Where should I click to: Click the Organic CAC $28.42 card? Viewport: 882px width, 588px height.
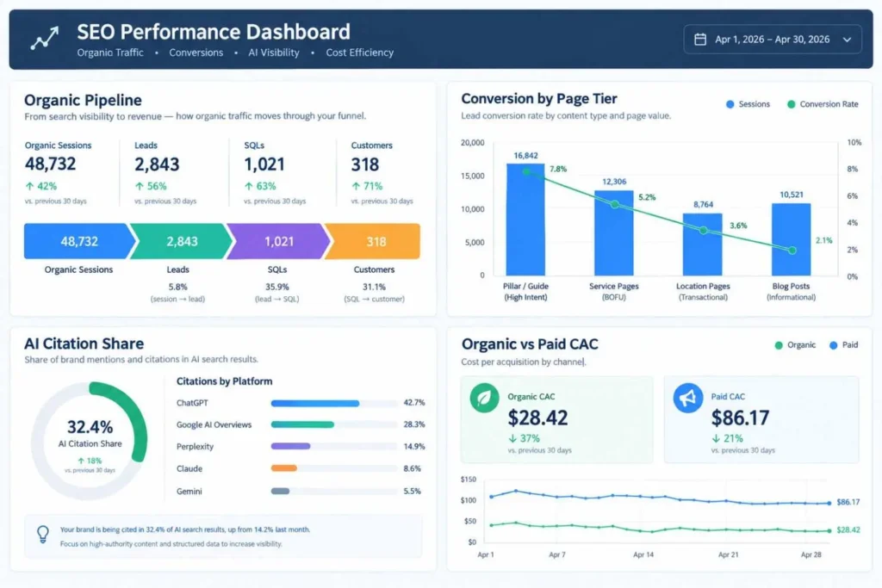click(x=557, y=419)
